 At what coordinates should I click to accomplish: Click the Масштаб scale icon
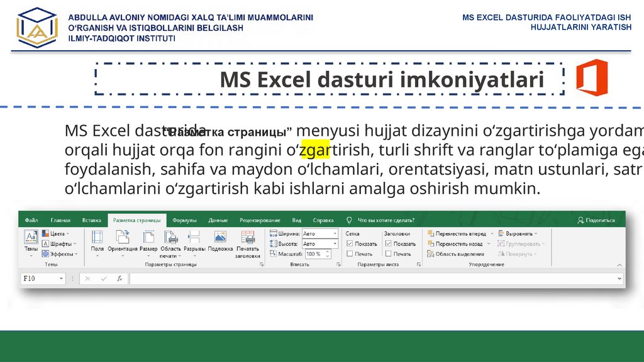pos(273,254)
